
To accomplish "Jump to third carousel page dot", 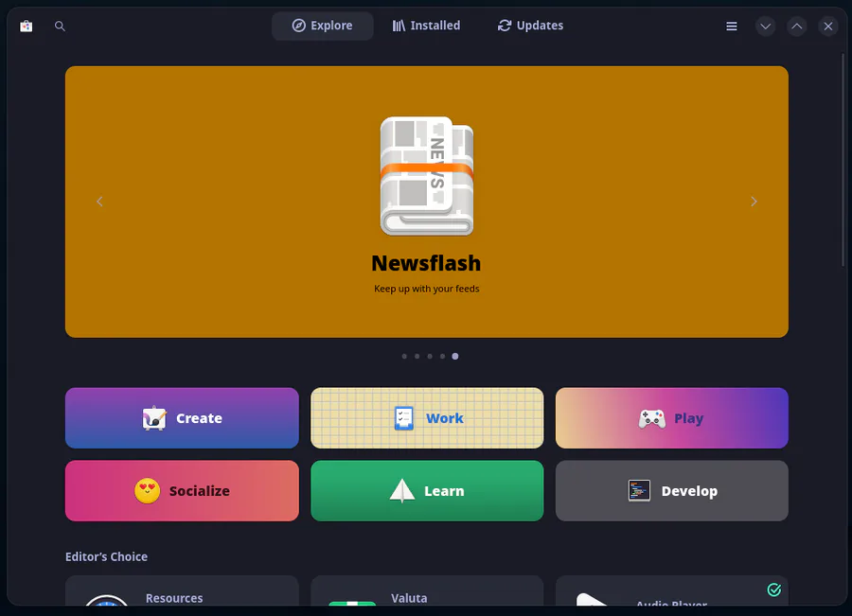I will coord(430,357).
